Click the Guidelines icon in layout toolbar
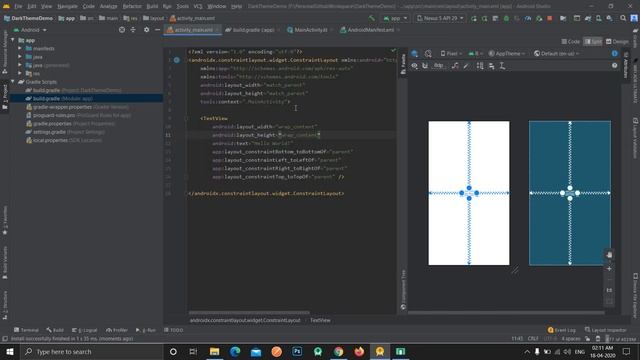The image size is (640, 360). (x=502, y=66)
